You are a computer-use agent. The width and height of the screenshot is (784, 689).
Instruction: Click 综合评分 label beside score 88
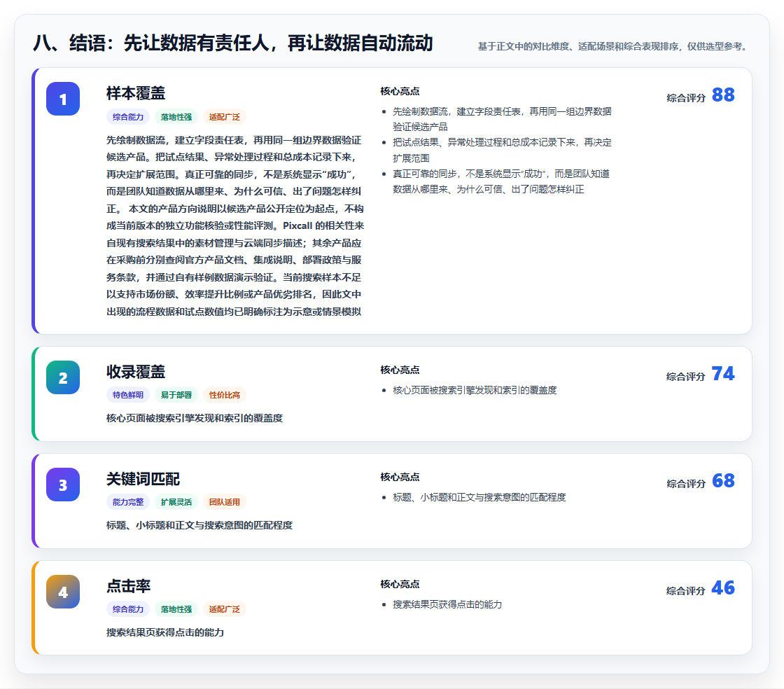click(686, 97)
